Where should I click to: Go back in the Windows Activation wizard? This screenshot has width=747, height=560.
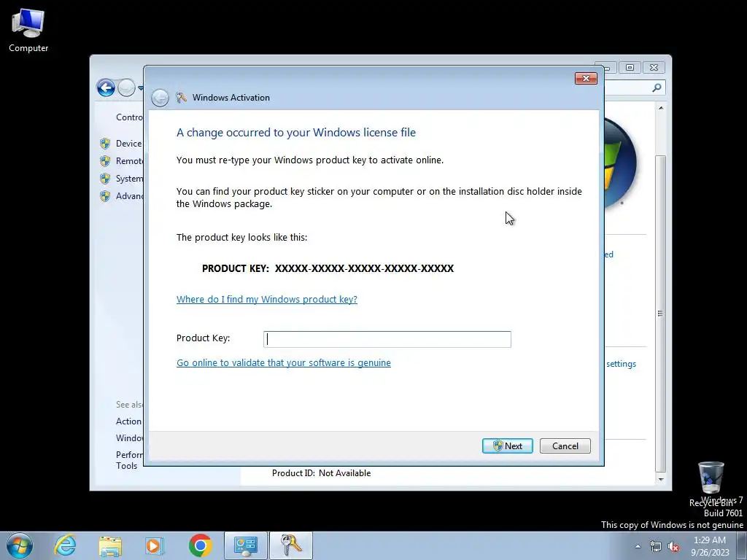pyautogui.click(x=160, y=98)
